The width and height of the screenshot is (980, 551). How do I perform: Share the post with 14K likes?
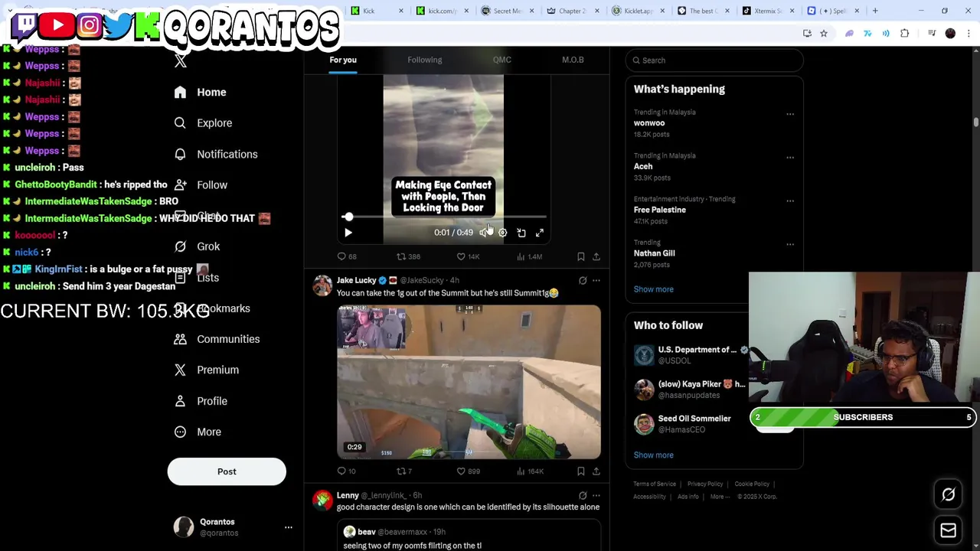click(x=596, y=256)
